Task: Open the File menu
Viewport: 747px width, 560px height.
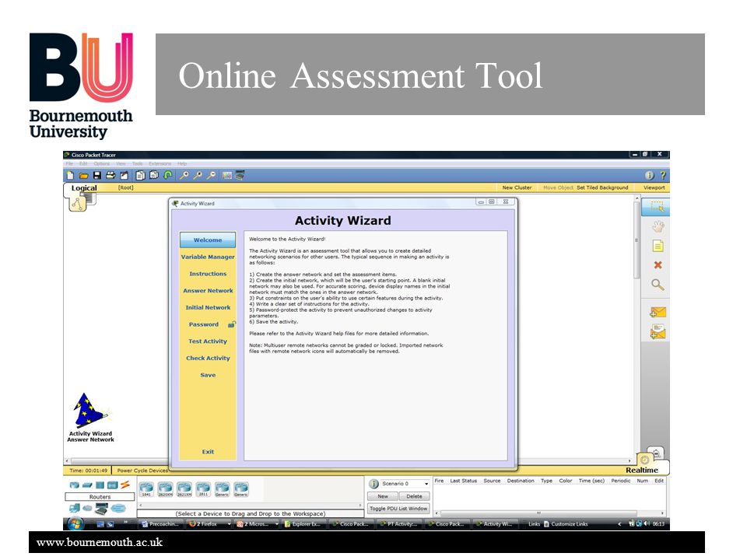Action: 69,164
